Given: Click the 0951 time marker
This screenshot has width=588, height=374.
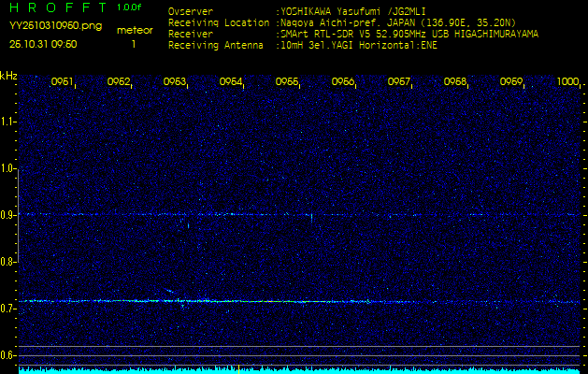Looking at the screenshot, I should click(63, 82).
